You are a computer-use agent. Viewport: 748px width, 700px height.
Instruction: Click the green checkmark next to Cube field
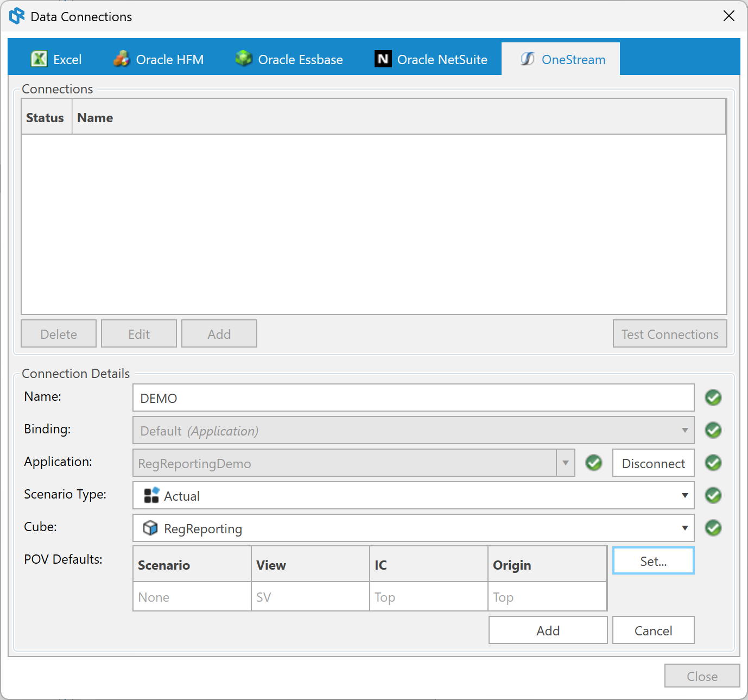pyautogui.click(x=713, y=528)
